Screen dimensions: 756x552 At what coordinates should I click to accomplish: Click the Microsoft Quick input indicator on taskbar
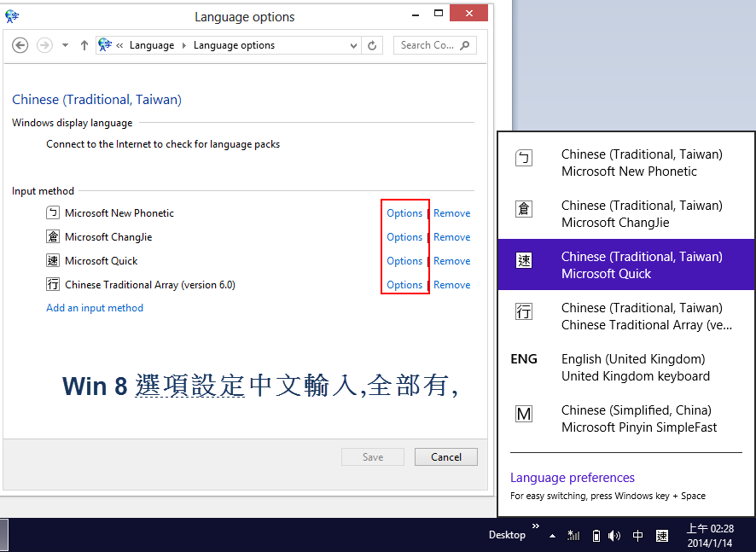[662, 536]
